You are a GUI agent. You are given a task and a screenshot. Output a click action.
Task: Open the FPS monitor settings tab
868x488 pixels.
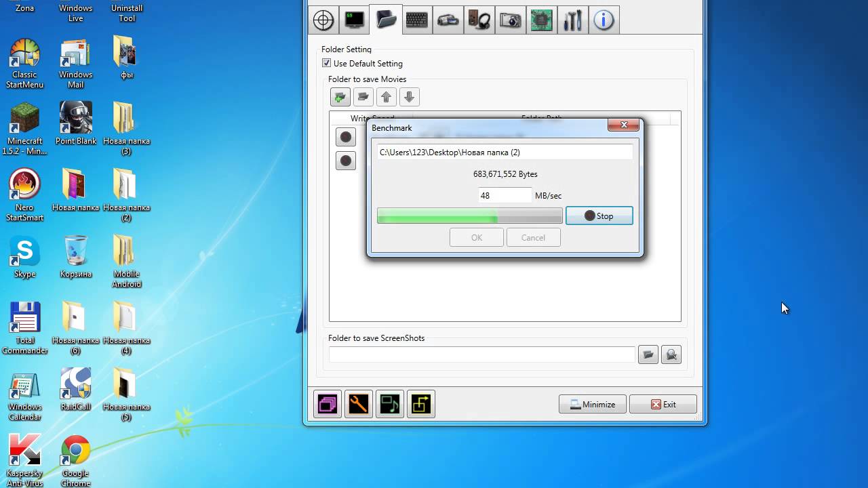tap(355, 20)
